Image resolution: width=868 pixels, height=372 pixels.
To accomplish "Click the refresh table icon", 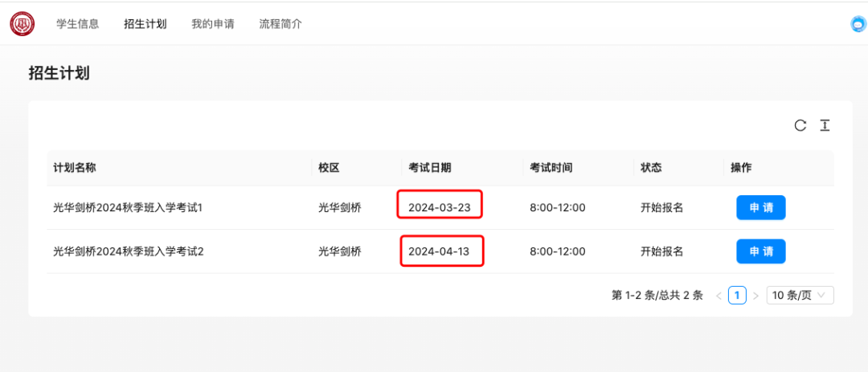I will click(800, 125).
